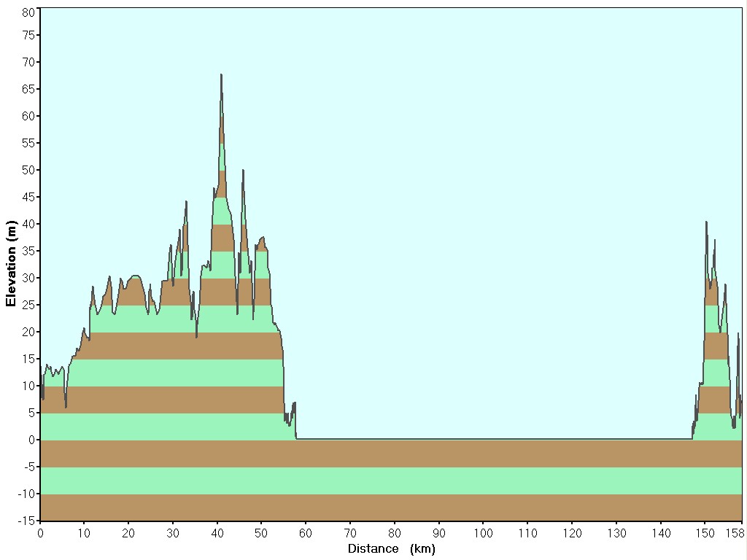
Task: Select the profile dip near 6 km
Action: click(66, 406)
